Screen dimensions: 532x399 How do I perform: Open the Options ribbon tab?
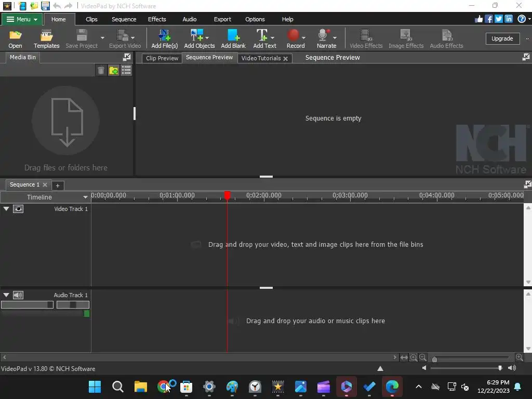255,19
